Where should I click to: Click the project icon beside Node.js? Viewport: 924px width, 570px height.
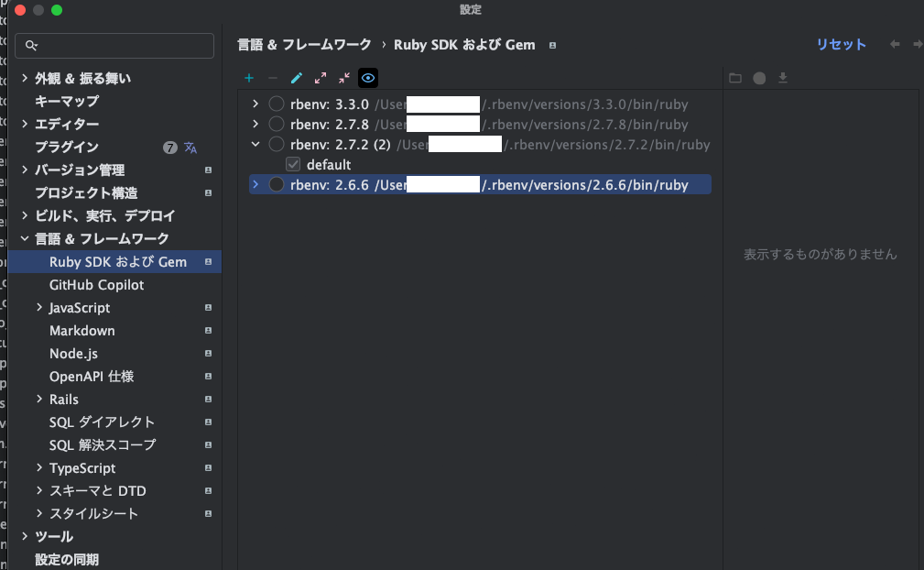(208, 354)
